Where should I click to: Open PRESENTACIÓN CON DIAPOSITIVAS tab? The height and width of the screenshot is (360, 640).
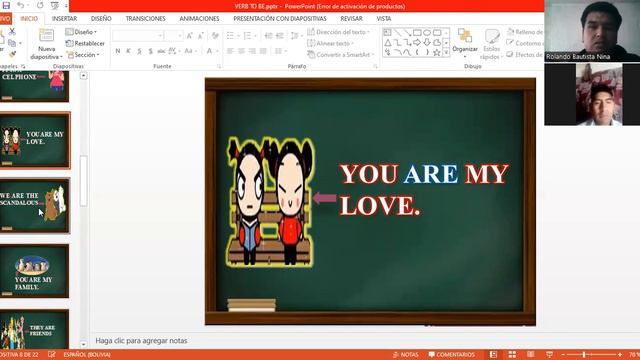[x=280, y=19]
